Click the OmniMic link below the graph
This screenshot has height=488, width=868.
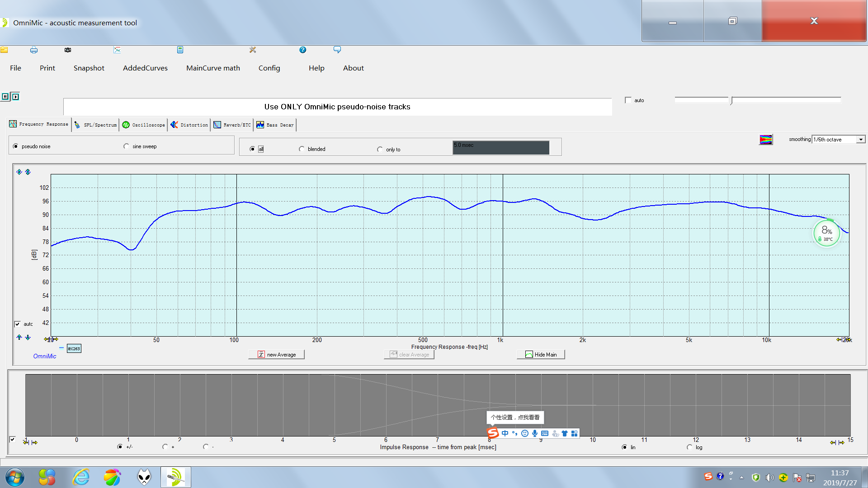coord(45,356)
